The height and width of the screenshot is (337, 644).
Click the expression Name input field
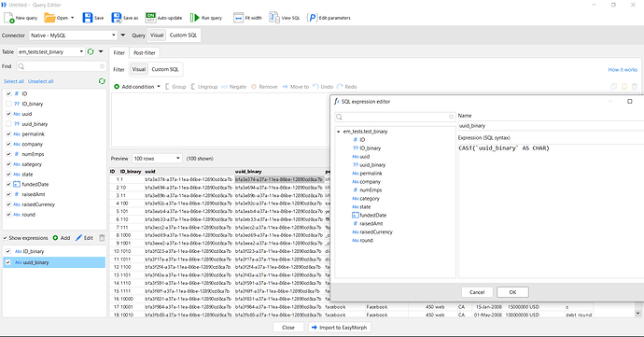(551, 126)
